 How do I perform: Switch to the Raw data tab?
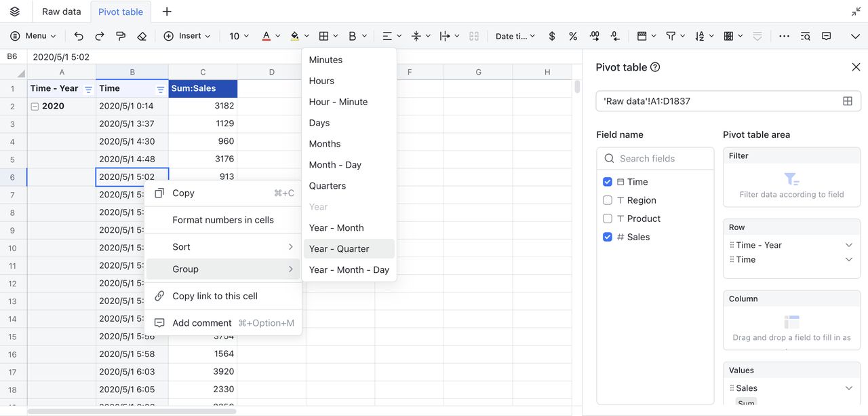click(61, 12)
